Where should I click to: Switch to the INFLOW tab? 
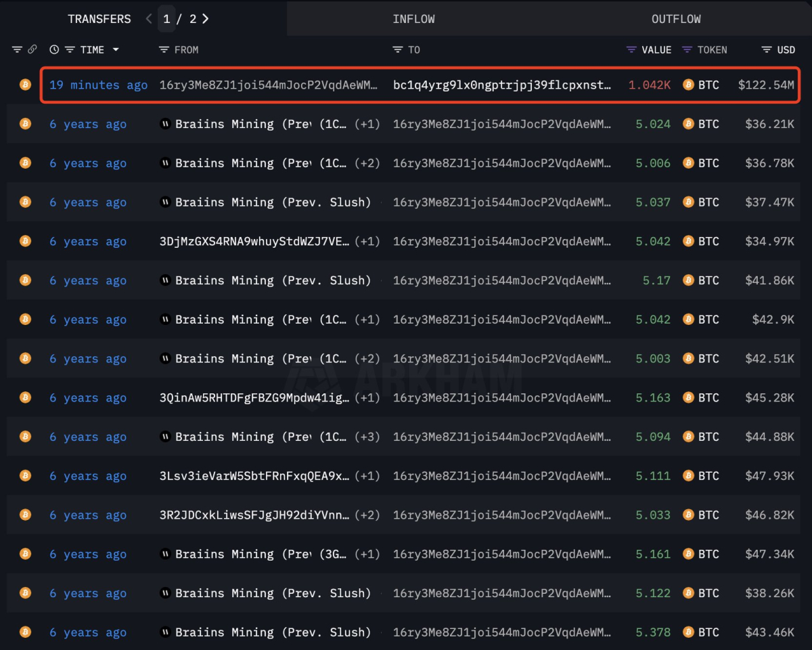point(413,19)
